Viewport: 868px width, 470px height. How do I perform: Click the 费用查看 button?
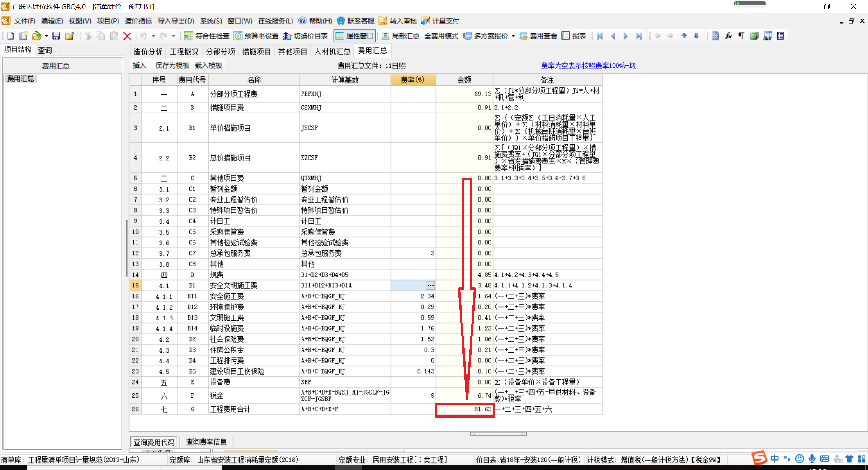(538, 36)
